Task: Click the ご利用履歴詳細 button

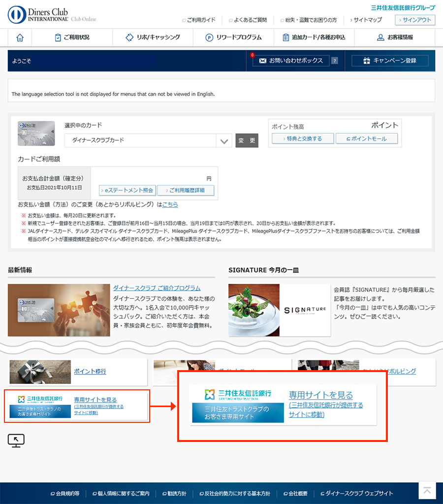Action: click(x=186, y=190)
